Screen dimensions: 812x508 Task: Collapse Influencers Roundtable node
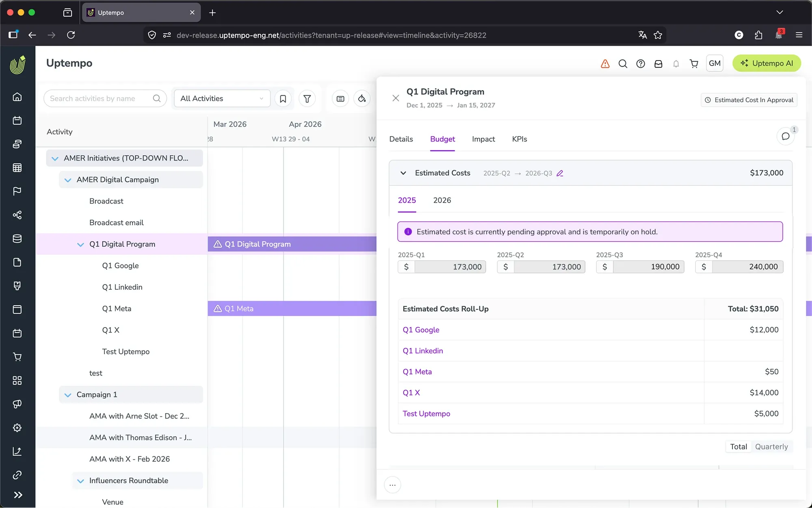click(x=80, y=481)
